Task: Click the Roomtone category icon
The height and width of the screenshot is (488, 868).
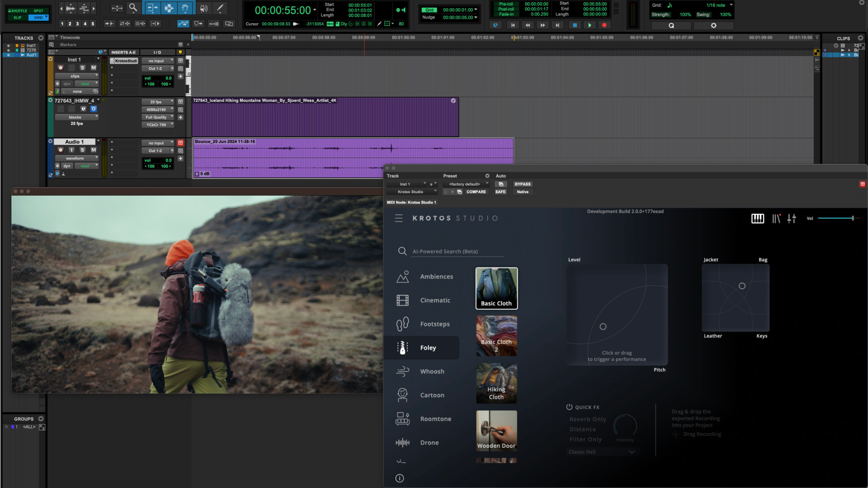Action: tap(402, 418)
